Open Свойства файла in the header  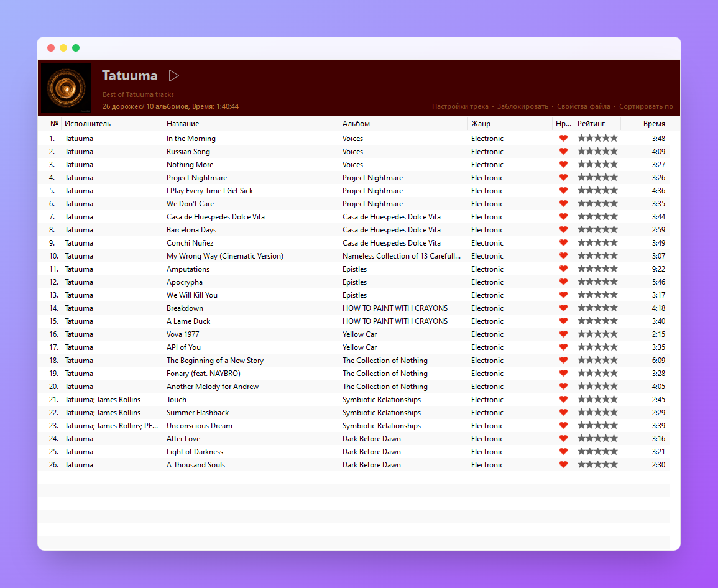tap(583, 106)
